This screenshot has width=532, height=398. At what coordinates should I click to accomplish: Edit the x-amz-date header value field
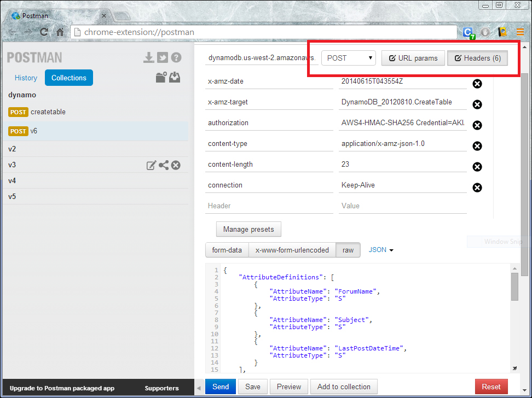pos(403,81)
